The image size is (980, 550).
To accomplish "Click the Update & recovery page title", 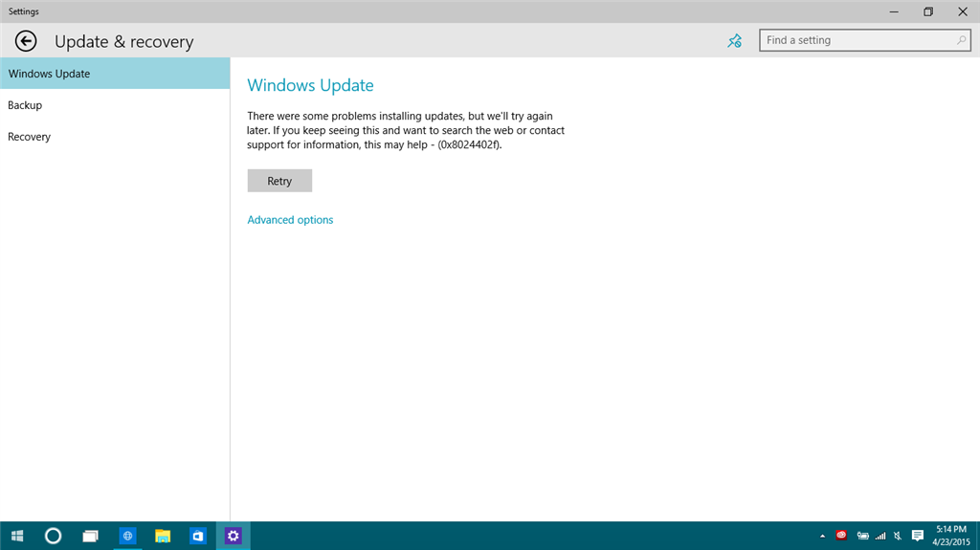I will tap(123, 41).
